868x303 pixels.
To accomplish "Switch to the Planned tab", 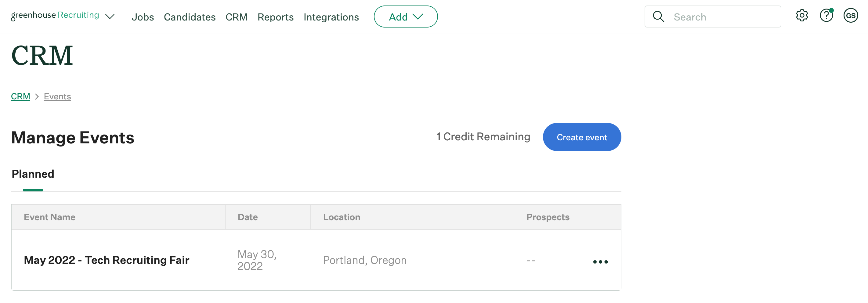I will click(33, 174).
